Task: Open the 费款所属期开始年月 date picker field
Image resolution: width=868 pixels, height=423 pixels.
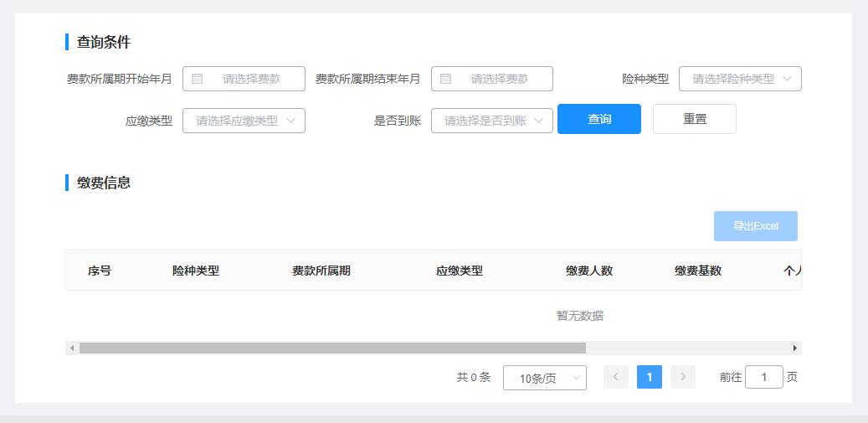Action: pos(244,79)
